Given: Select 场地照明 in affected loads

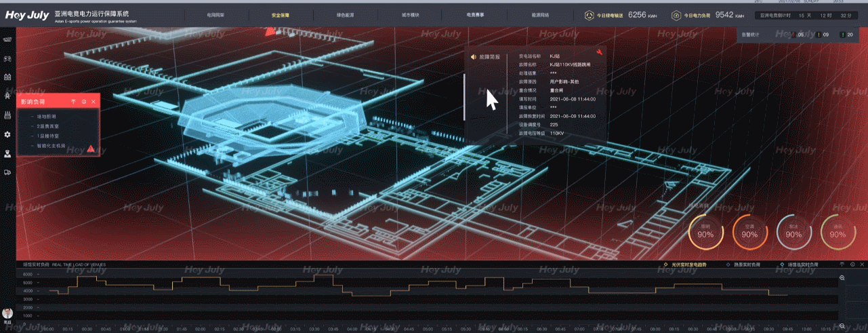Looking at the screenshot, I should (x=47, y=117).
